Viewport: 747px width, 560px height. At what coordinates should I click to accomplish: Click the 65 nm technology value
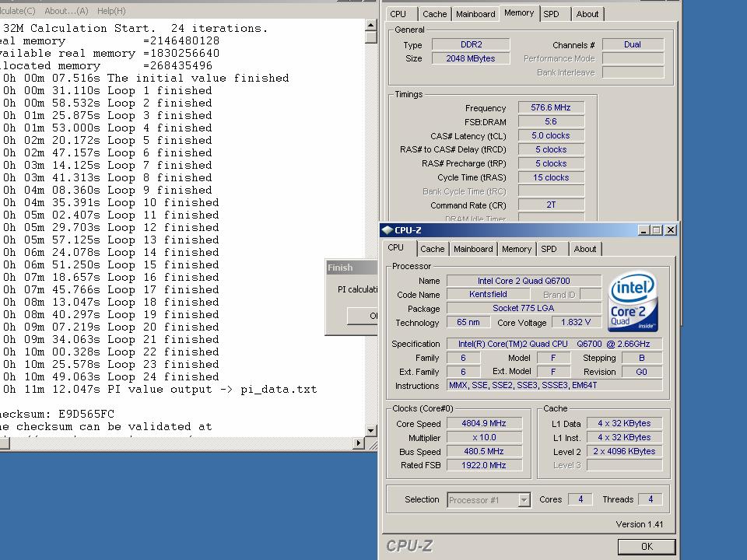point(468,322)
